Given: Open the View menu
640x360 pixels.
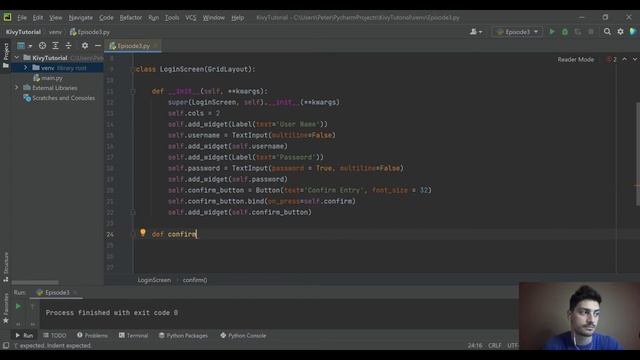Looking at the screenshot, I should (x=56, y=18).
